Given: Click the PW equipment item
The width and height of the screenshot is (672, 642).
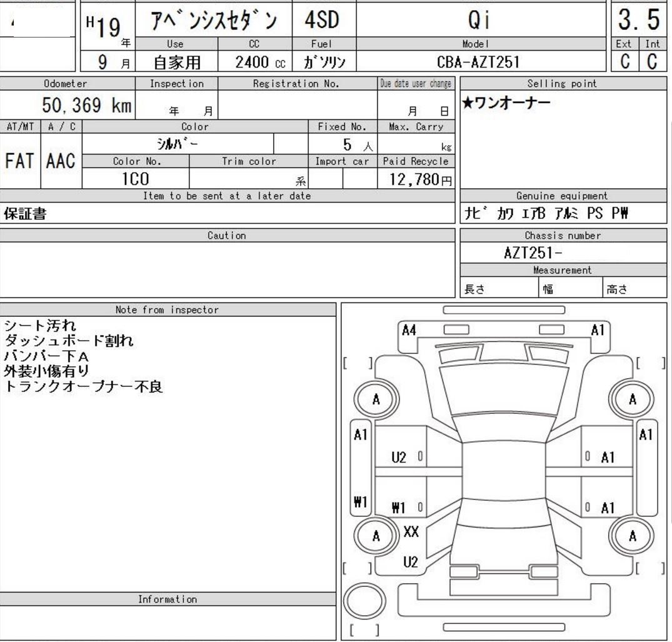Looking at the screenshot, I should coord(619,213).
